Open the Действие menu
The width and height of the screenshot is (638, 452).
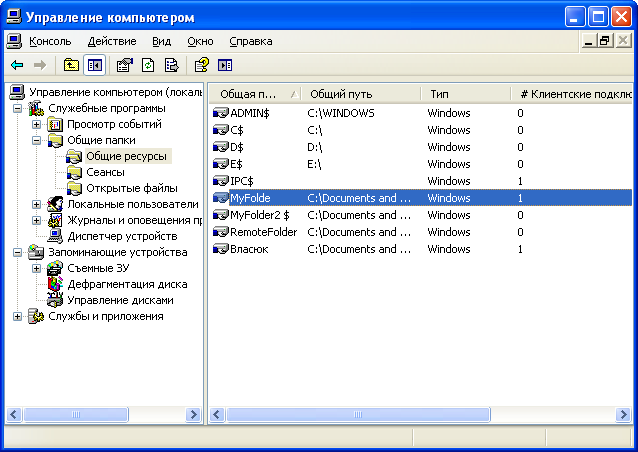point(112,41)
